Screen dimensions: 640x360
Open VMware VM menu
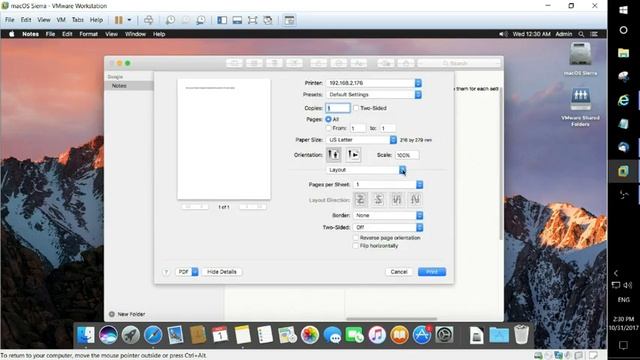click(61, 20)
